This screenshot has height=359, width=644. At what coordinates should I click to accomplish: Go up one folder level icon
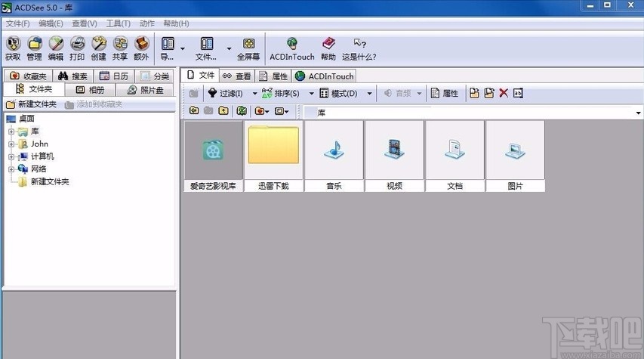click(x=223, y=110)
